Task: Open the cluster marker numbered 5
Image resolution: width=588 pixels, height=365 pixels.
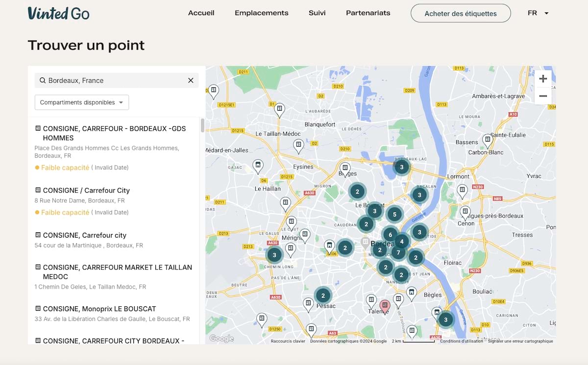Action: pos(394,215)
